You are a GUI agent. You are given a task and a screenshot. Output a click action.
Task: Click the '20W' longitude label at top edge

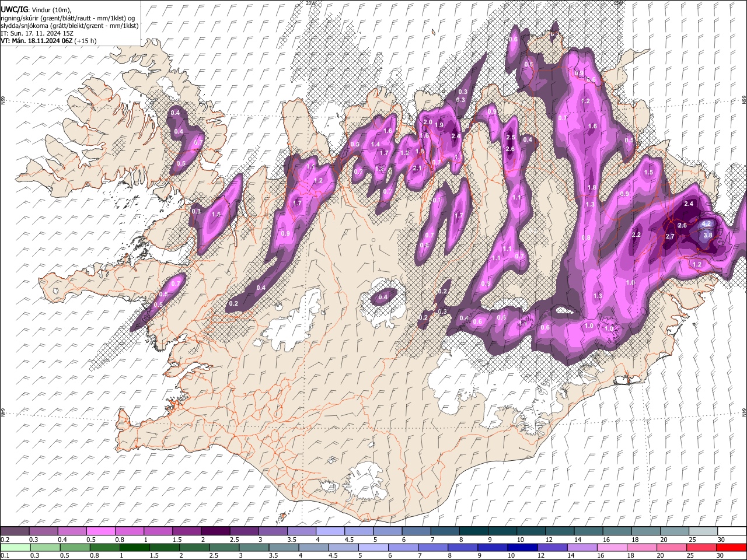[310, 3]
